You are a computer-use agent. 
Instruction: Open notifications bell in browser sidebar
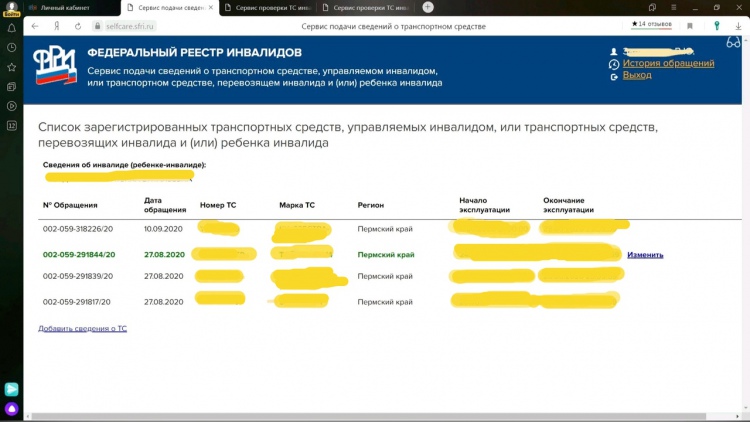pyautogui.click(x=12, y=27)
